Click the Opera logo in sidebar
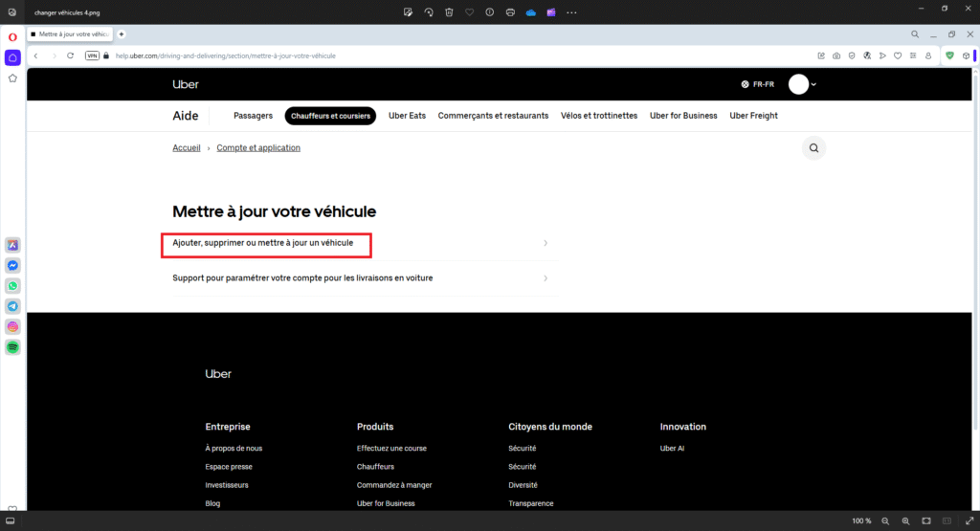This screenshot has width=980, height=531. 12,37
